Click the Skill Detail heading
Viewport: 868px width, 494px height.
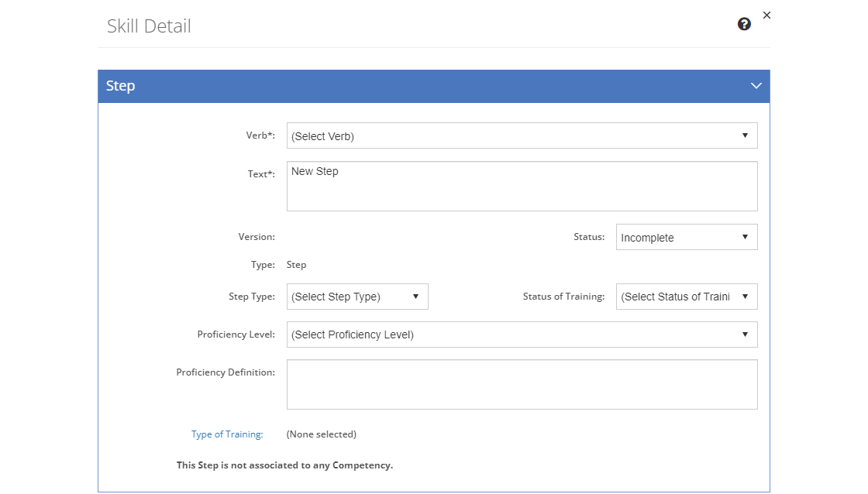tap(149, 26)
